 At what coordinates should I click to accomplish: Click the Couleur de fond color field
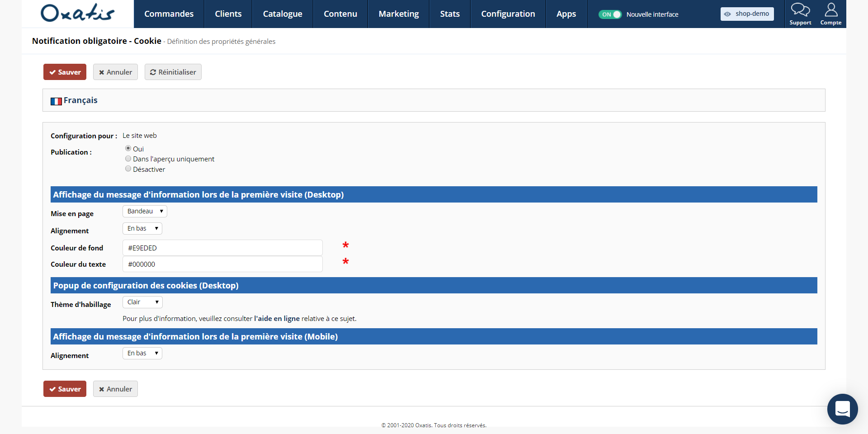pyautogui.click(x=222, y=248)
